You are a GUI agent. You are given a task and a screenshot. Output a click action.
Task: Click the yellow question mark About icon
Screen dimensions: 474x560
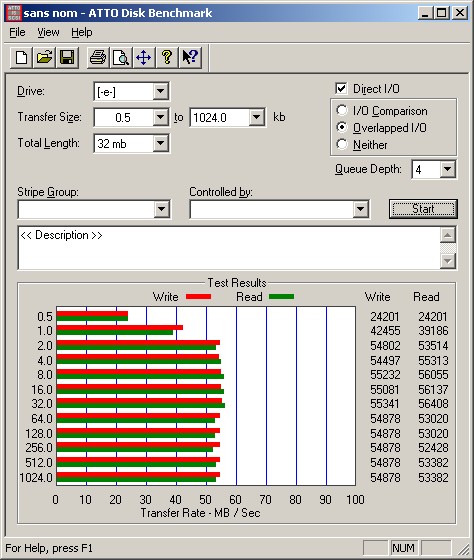(x=166, y=57)
